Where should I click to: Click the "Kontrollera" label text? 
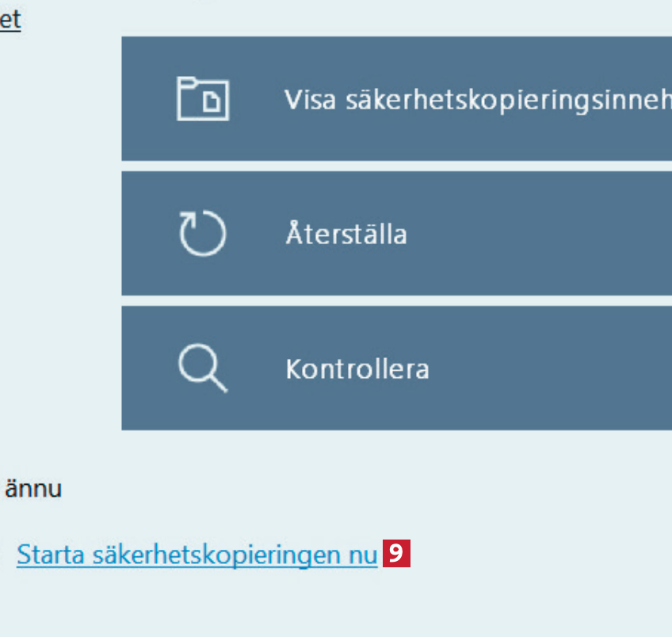coord(357,369)
